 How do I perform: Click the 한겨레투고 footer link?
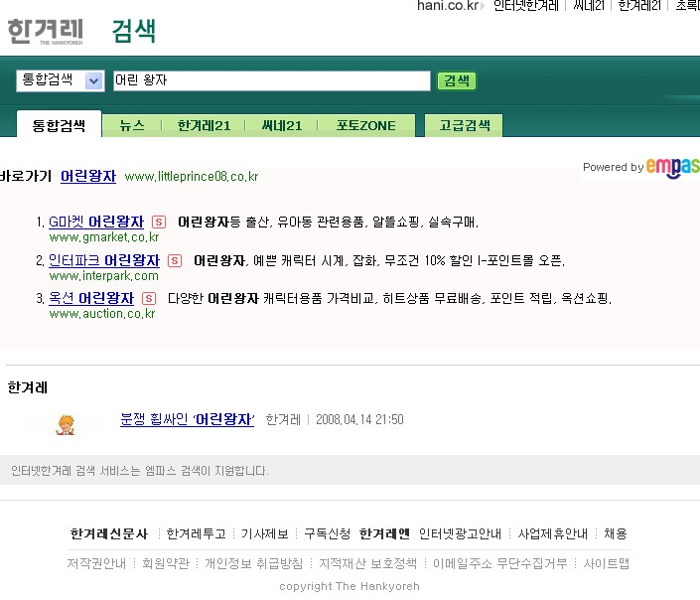(196, 533)
